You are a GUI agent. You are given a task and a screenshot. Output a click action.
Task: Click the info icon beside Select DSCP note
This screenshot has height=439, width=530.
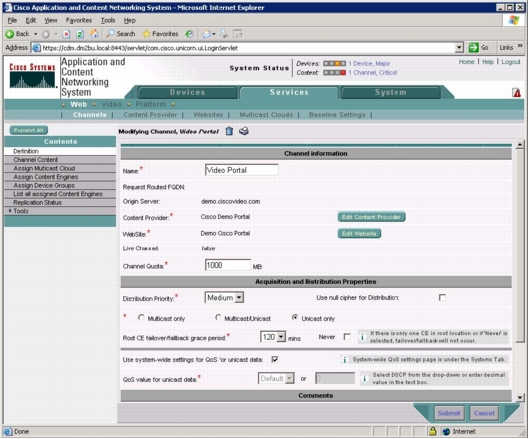click(x=364, y=379)
